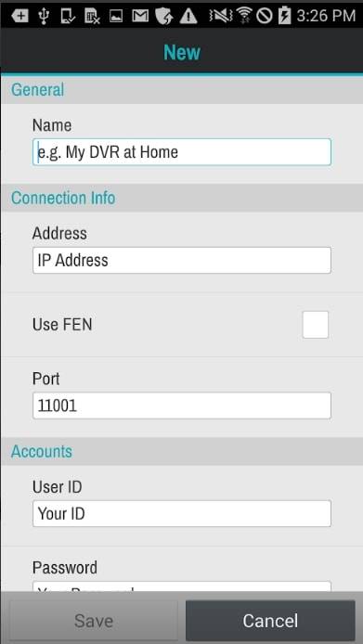The width and height of the screenshot is (363, 644).
Task: Tap the Accounts section header
Action: point(42,451)
